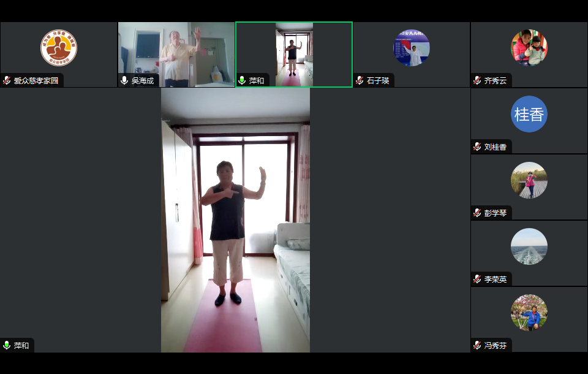This screenshot has width=588, height=374.
Task: Click 彭学琴's boardwalk photo avatar
Action: (529, 180)
